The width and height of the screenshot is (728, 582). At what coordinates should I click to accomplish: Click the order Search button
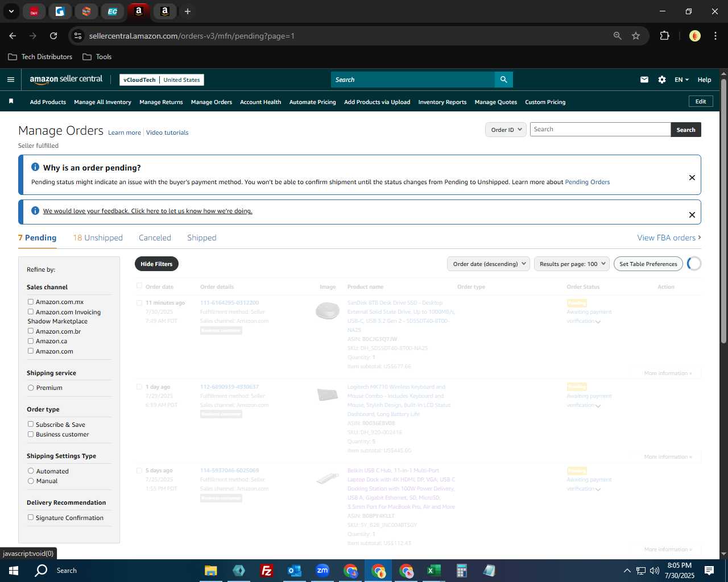[x=686, y=130]
